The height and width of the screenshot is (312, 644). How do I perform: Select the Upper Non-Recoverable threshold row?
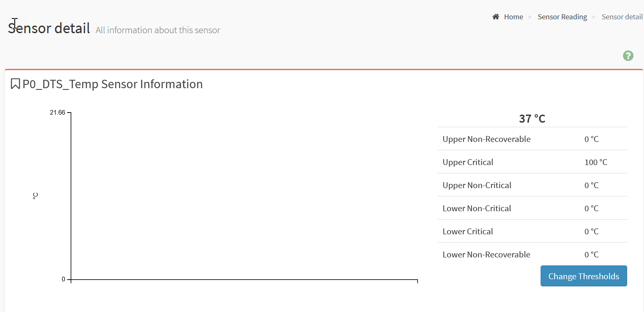(x=532, y=139)
